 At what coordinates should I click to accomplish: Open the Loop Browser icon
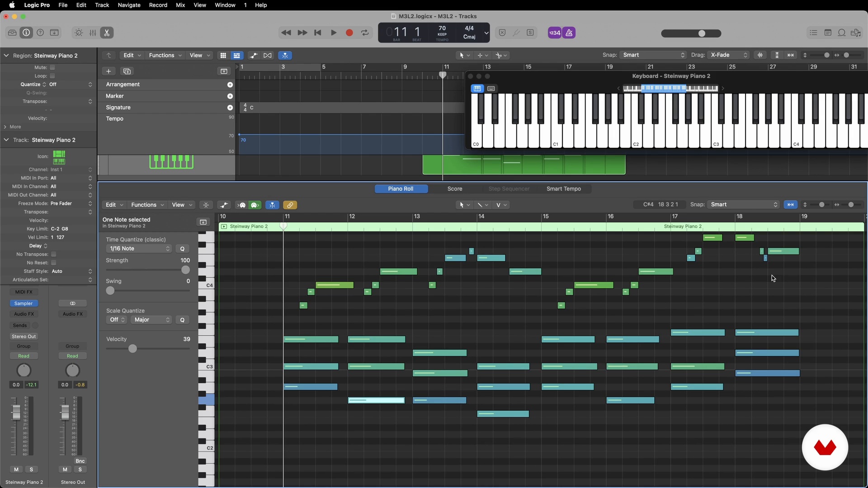842,33
